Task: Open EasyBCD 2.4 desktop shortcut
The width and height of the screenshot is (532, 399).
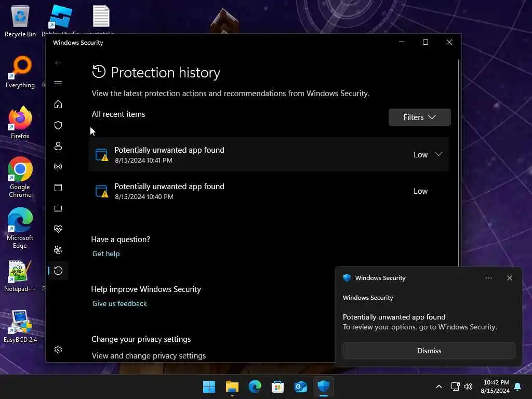Action: click(20, 326)
